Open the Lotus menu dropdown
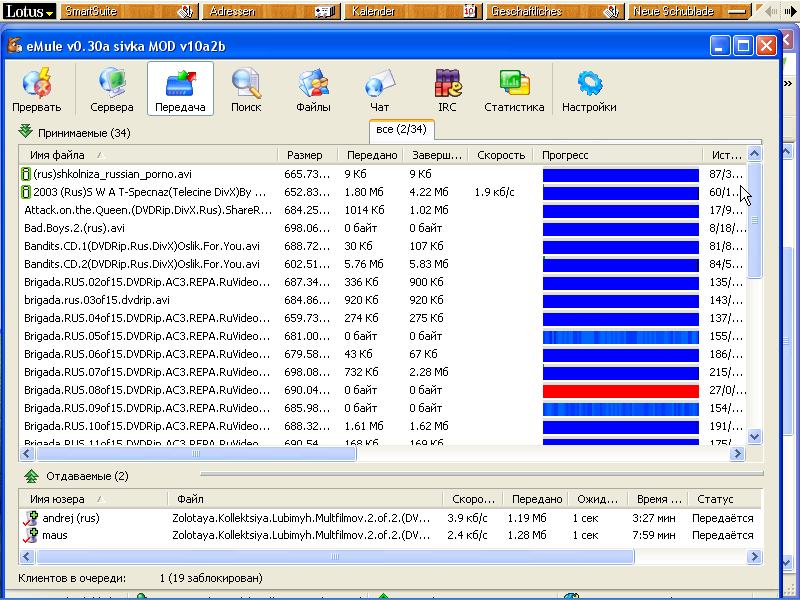Image resolution: width=800 pixels, height=600 pixels. click(x=28, y=11)
